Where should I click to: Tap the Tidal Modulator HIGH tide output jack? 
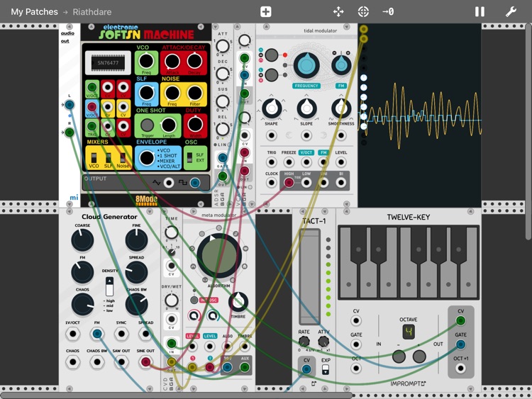(x=289, y=183)
